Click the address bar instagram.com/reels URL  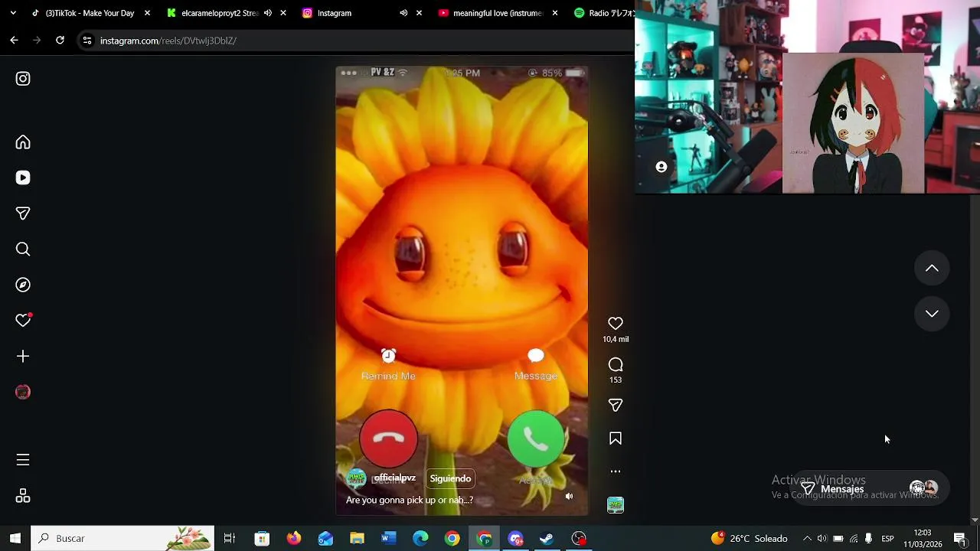[x=168, y=41]
